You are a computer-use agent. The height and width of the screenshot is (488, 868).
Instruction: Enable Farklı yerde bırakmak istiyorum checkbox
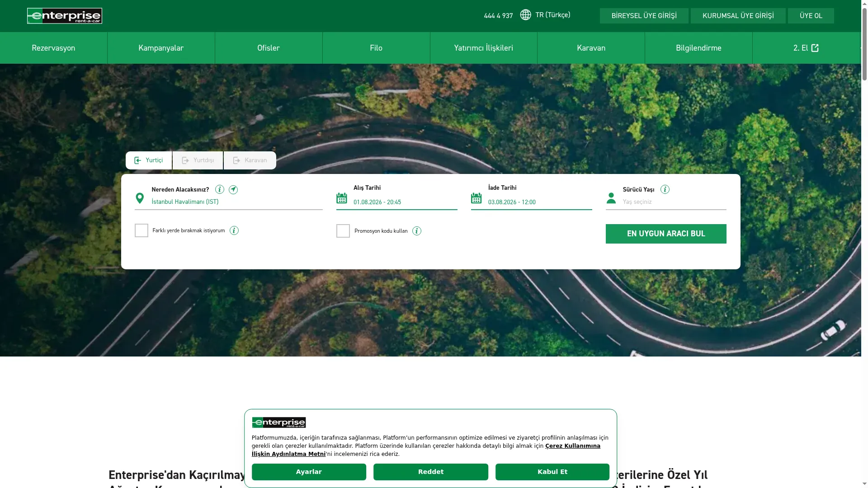pos(142,230)
